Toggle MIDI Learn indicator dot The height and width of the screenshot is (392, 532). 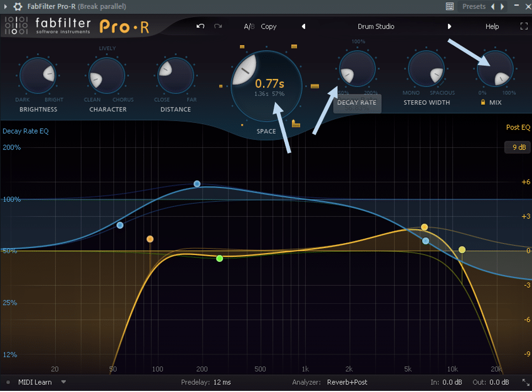8,382
